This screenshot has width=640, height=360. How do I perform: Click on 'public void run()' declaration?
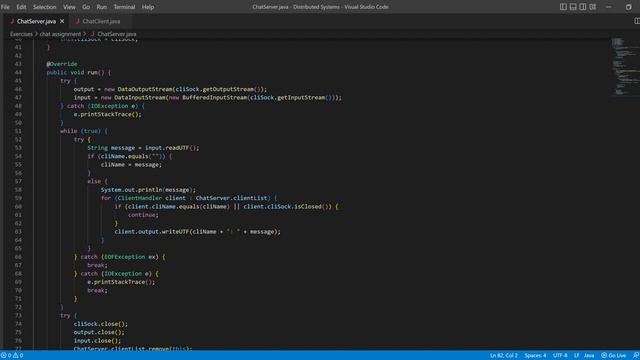[76, 72]
